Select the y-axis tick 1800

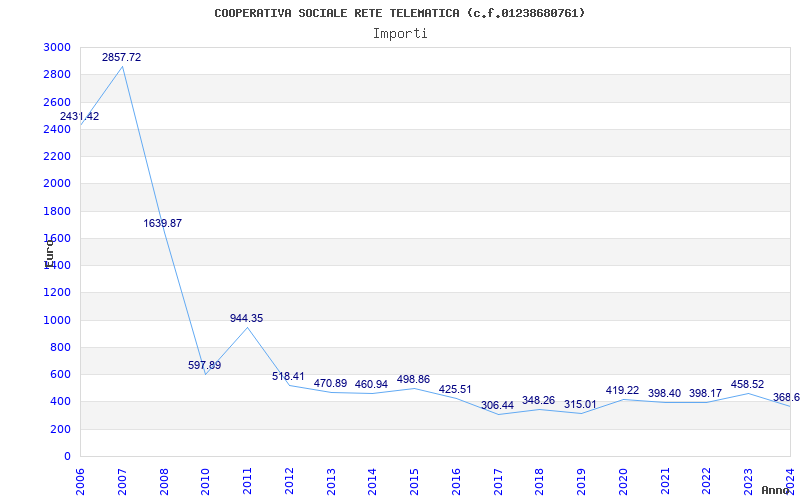pos(57,211)
